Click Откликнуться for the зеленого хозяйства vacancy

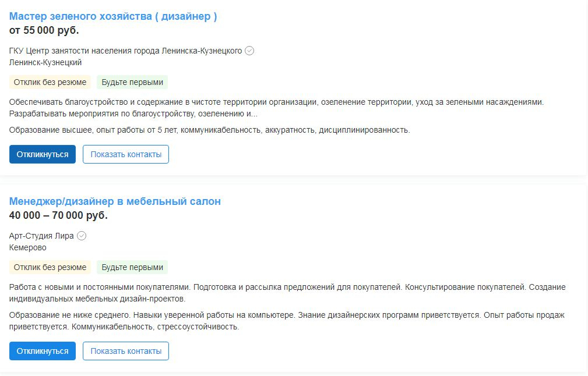tap(43, 154)
